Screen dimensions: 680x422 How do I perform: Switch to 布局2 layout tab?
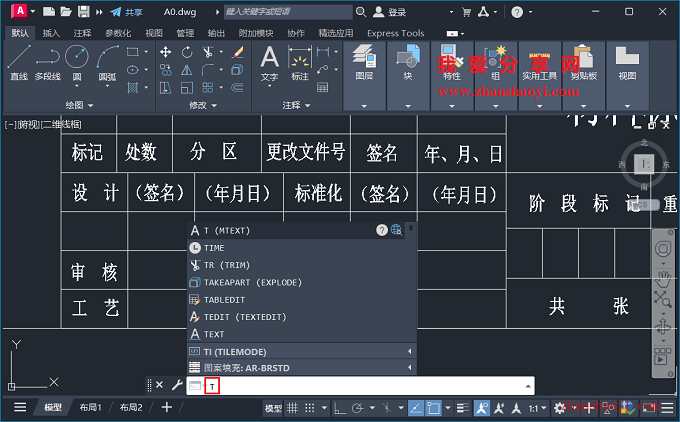131,407
